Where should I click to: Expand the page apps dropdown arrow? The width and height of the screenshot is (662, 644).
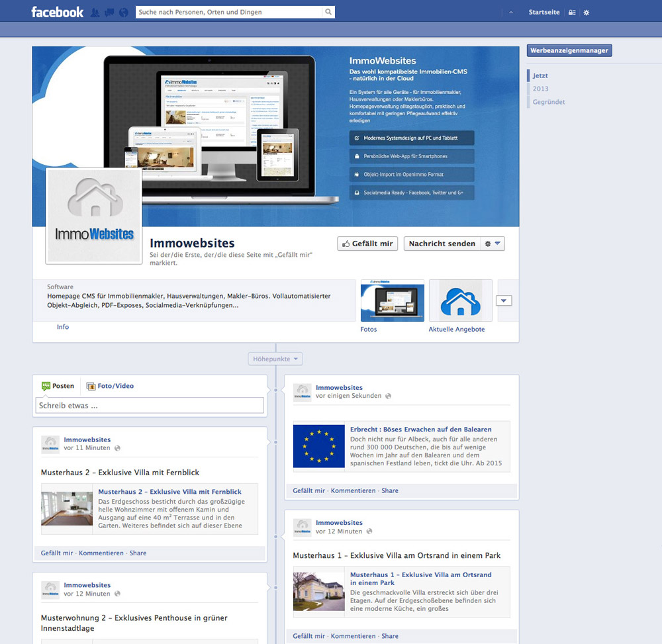[x=504, y=300]
